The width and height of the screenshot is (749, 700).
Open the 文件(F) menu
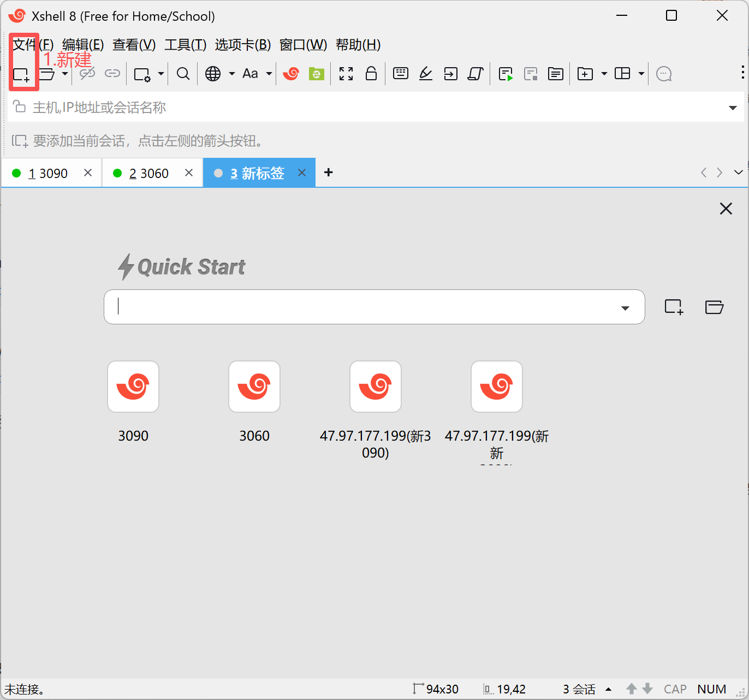pos(33,45)
